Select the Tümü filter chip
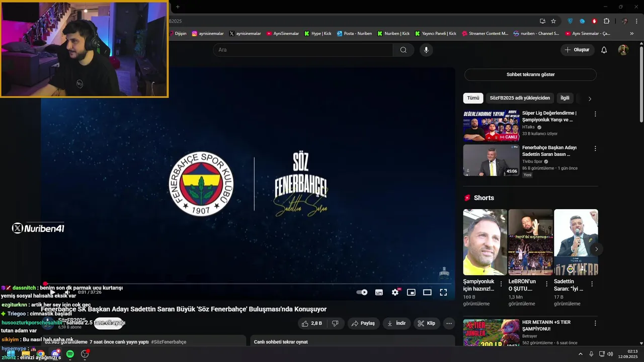 [x=473, y=98]
